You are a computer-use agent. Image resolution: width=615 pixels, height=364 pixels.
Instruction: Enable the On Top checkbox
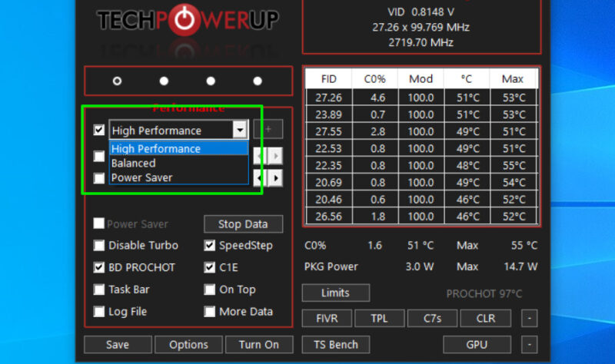209,290
